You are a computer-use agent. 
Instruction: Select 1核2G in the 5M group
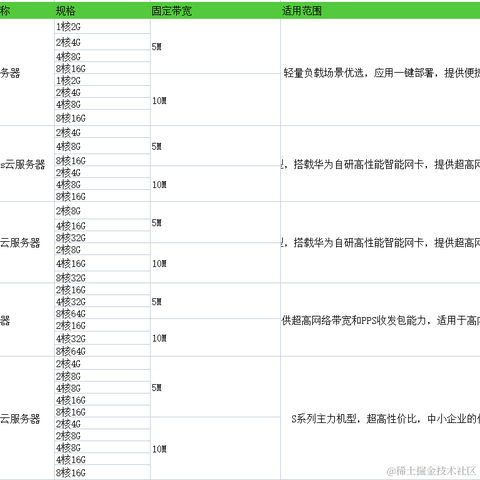[x=102, y=27]
